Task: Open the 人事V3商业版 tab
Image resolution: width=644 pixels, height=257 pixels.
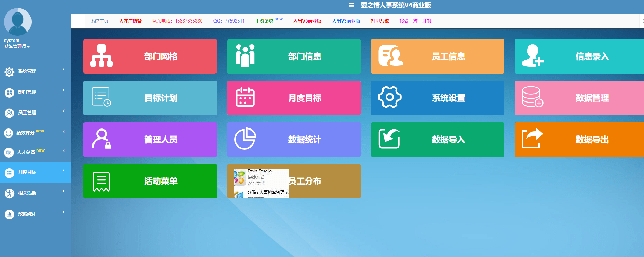Action: [x=346, y=21]
